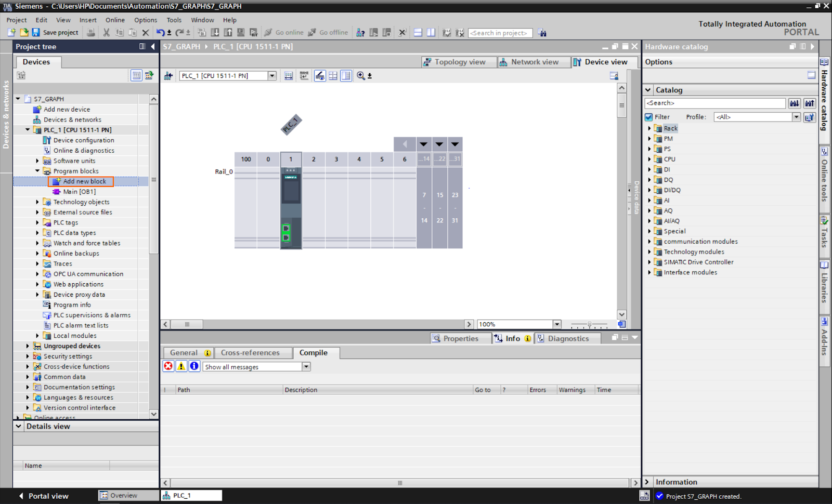The height and width of the screenshot is (504, 832).
Task: Click the search binoculars icon next to project search
Action: [x=542, y=33]
